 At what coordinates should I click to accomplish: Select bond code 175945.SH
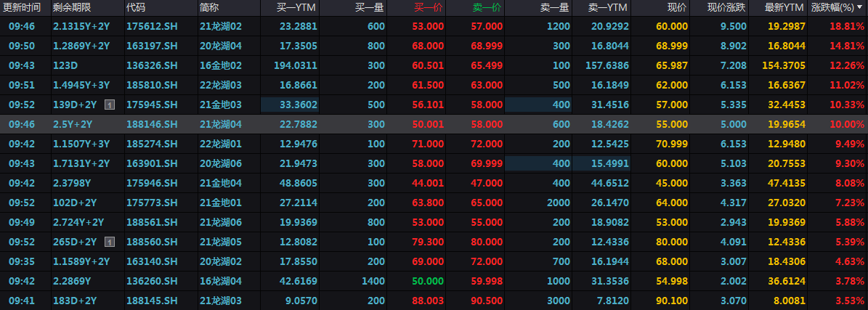(x=153, y=105)
